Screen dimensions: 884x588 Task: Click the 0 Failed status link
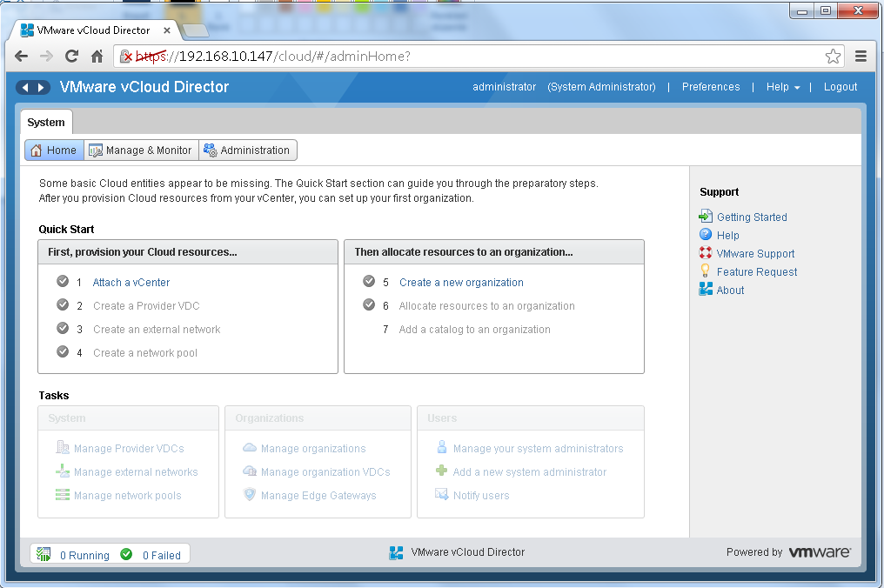pyautogui.click(x=161, y=555)
